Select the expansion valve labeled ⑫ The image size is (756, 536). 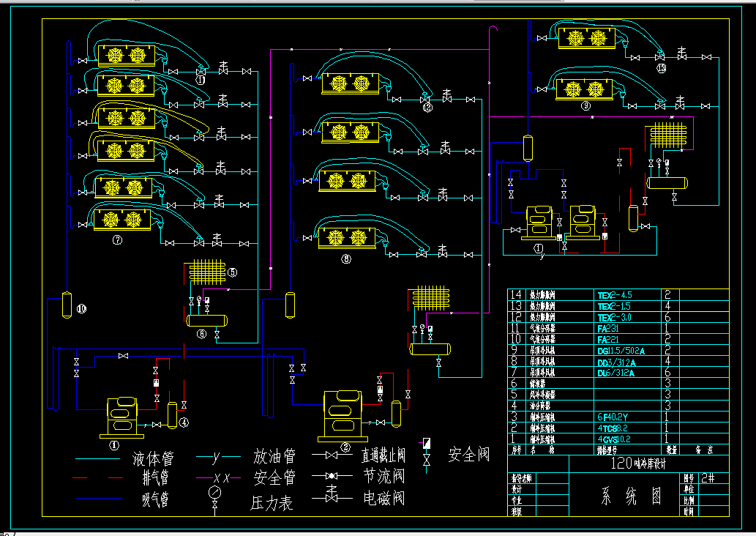pyautogui.click(x=424, y=100)
